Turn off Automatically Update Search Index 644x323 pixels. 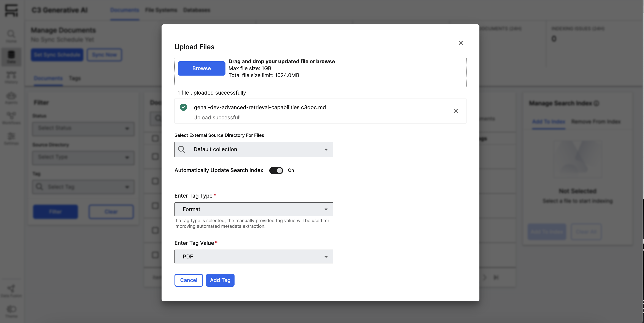(276, 170)
